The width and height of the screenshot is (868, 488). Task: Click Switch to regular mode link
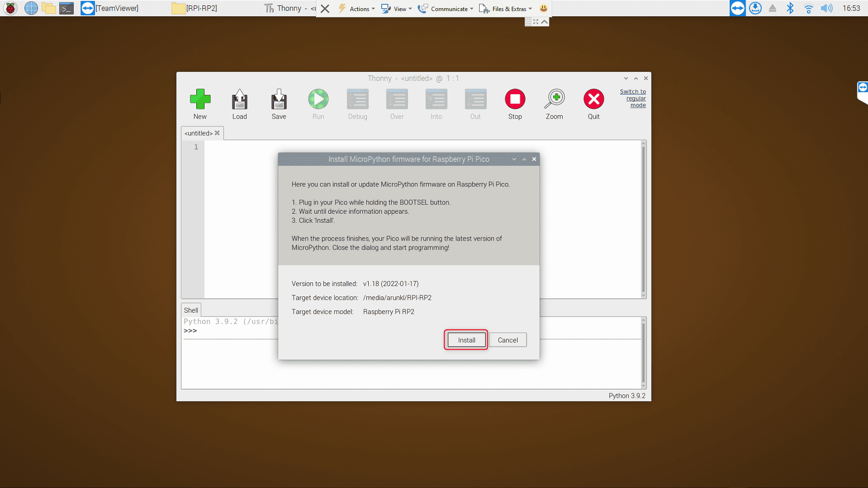pos(633,98)
